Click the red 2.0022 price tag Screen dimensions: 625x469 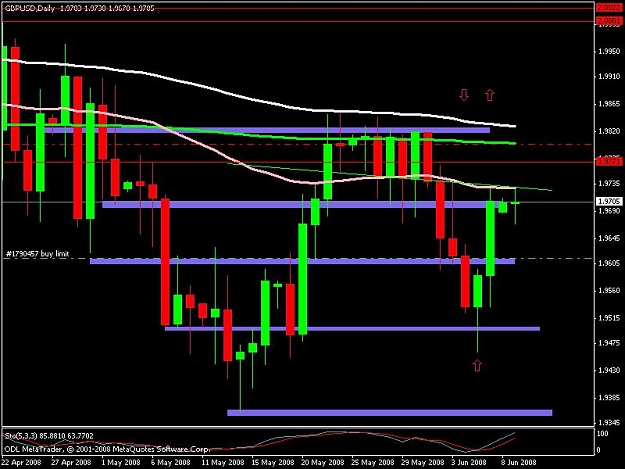[x=609, y=8]
